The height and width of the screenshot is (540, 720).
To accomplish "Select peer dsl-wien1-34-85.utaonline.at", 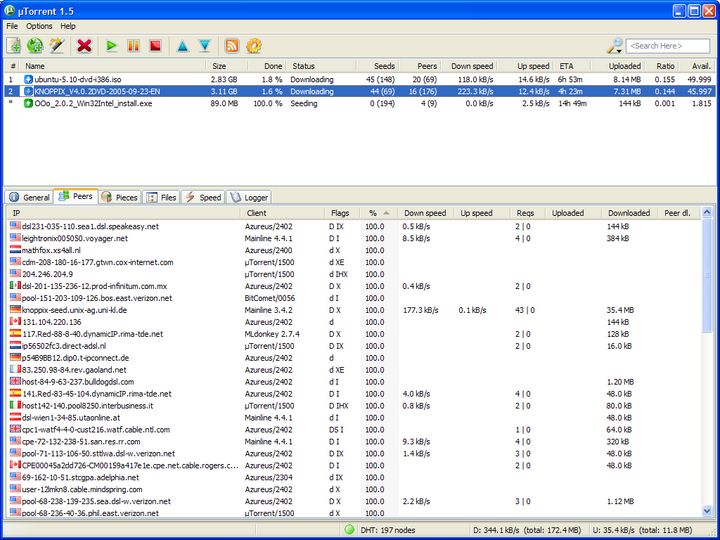I will coord(355,417).
